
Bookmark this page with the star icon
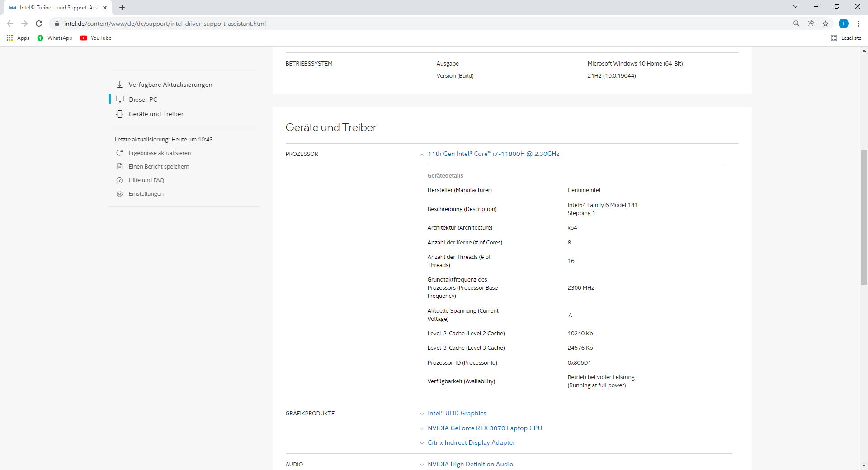[x=826, y=23]
